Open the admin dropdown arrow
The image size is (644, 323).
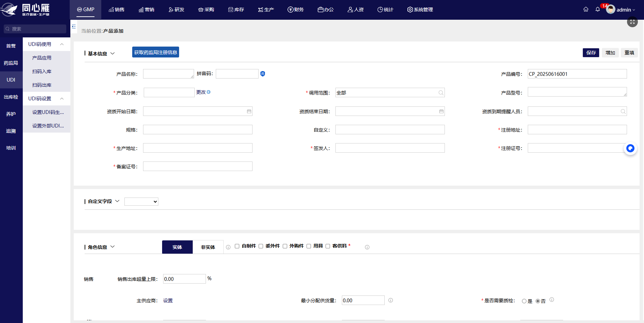[x=634, y=10]
